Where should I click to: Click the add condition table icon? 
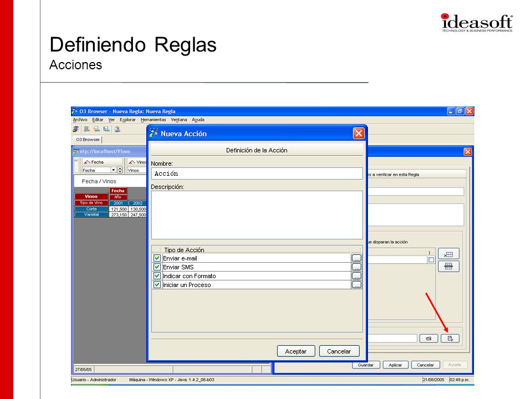click(448, 254)
